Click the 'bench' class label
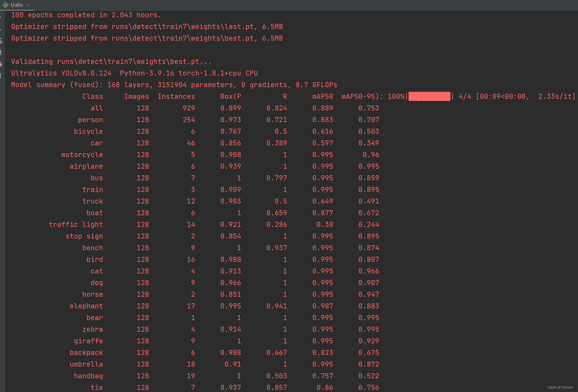 93,248
